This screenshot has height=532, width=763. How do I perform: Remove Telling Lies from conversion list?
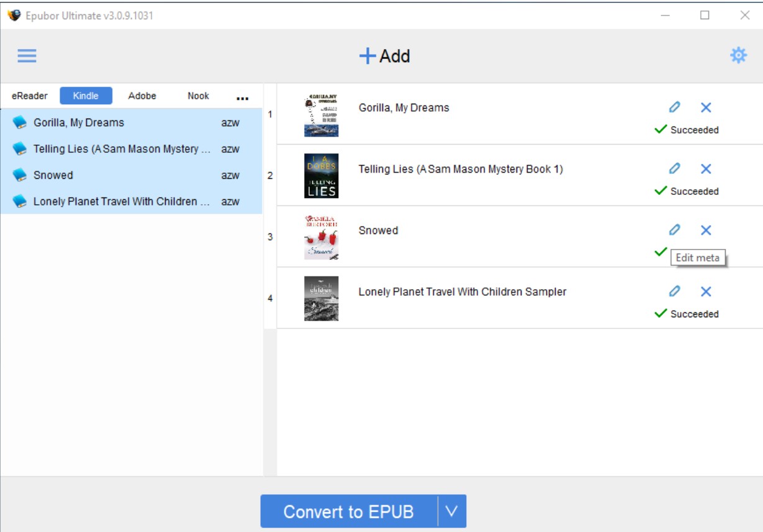706,169
